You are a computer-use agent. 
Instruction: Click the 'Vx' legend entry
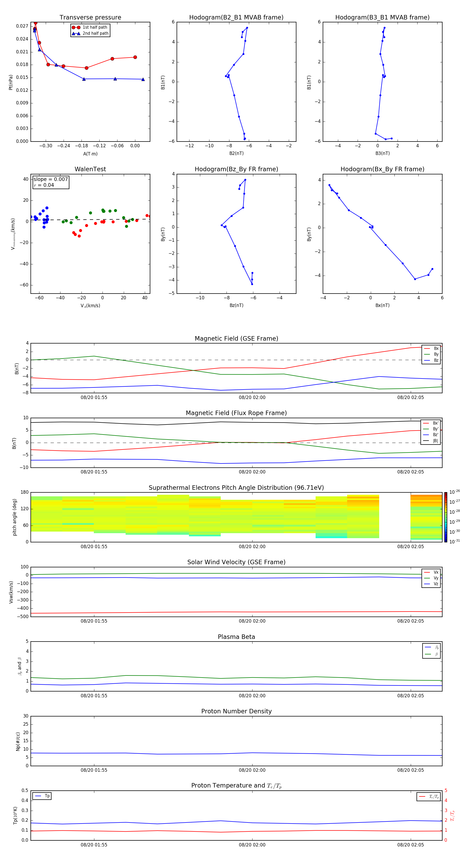431,572
